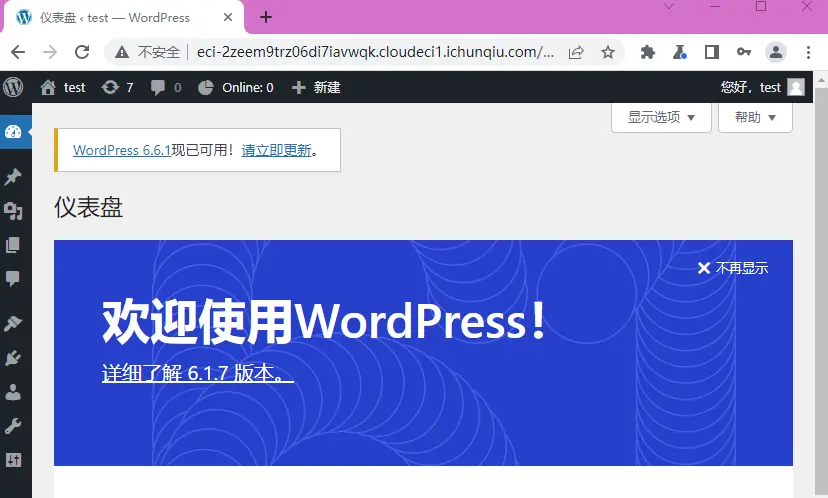Viewport: 828px width, 498px height.
Task: Expand the 帮助 help dropdown
Action: (x=755, y=117)
